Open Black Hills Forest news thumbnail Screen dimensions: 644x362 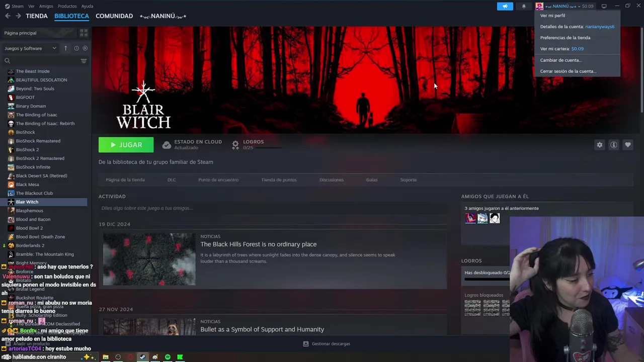point(149,259)
